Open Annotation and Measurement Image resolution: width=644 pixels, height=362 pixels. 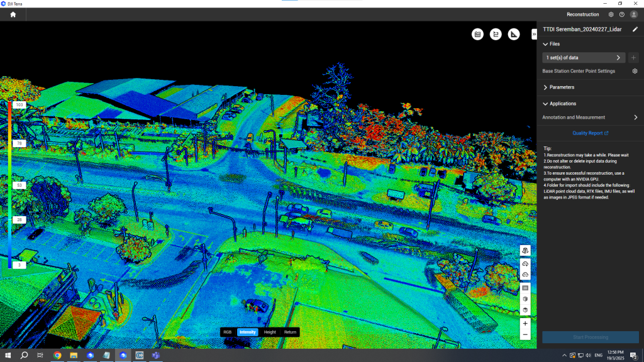point(590,118)
